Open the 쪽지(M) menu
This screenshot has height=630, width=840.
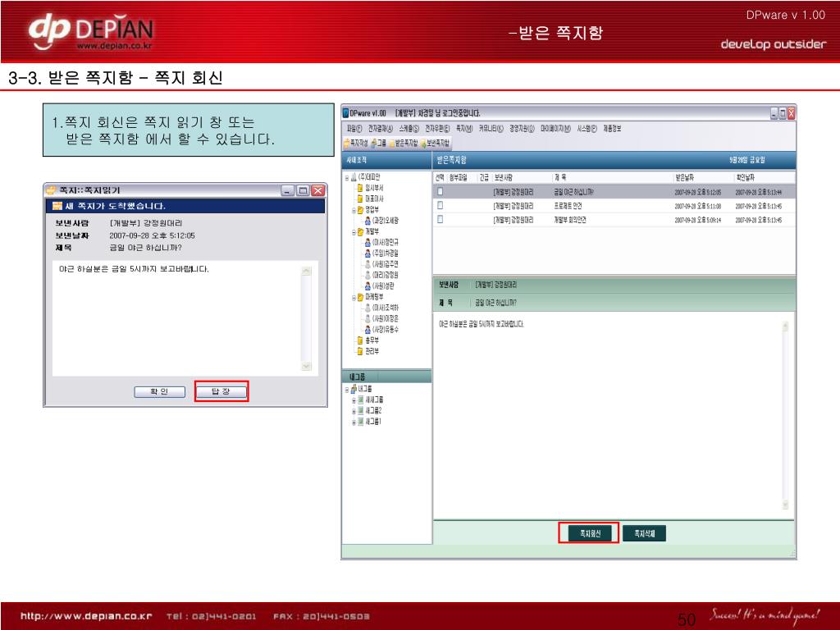[464, 129]
